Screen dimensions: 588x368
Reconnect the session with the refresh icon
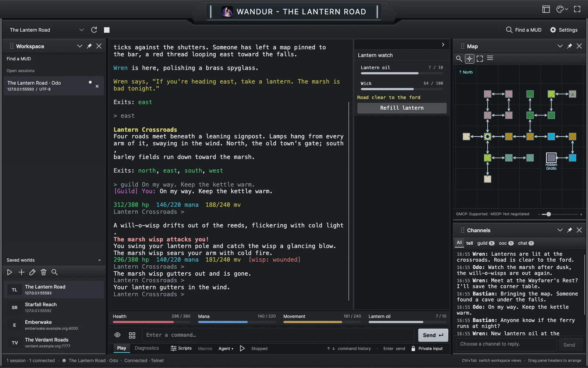click(94, 30)
